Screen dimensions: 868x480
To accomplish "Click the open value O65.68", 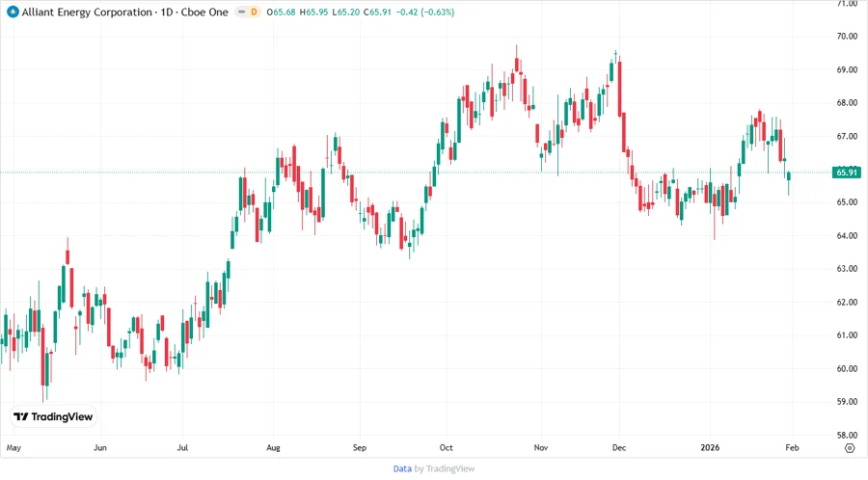I will [282, 12].
